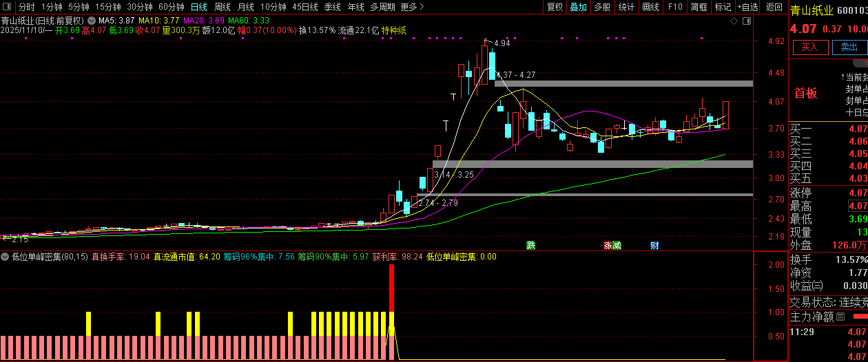Click the 涨停 limit-up row
868x362 pixels.
click(x=829, y=193)
